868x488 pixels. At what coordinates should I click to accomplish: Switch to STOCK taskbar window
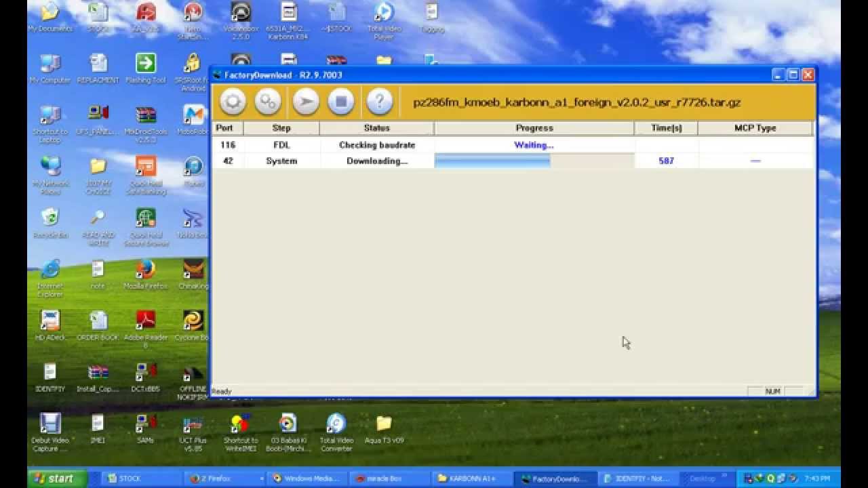(x=142, y=479)
